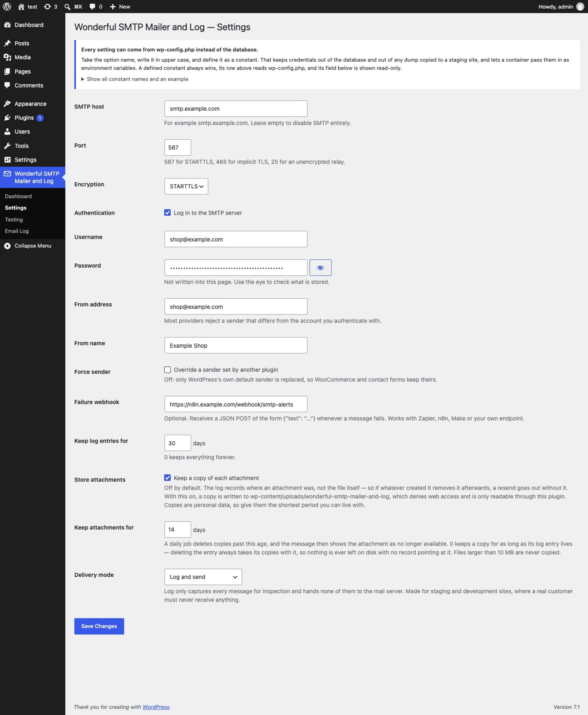The width and height of the screenshot is (588, 715).
Task: Open the Encryption STARTTLS dropdown
Action: coord(186,186)
